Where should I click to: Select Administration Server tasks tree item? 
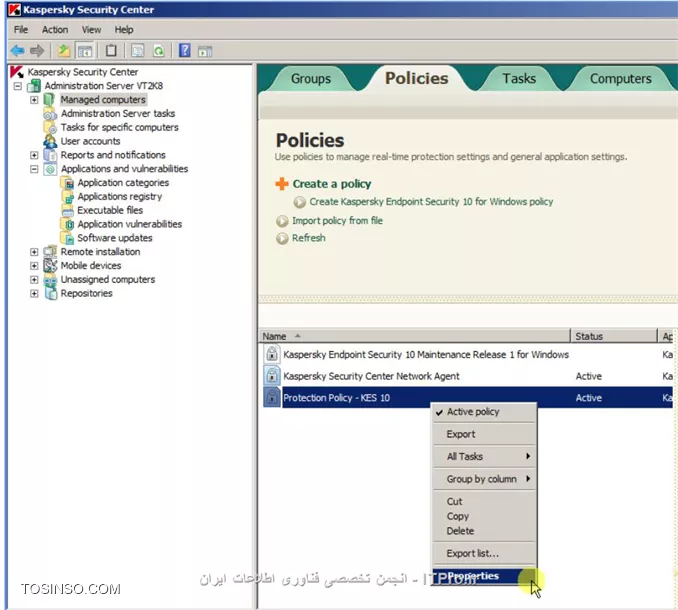point(118,114)
